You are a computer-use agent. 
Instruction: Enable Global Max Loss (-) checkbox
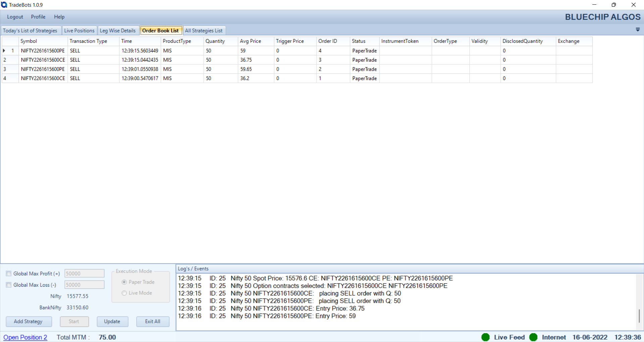click(x=9, y=285)
